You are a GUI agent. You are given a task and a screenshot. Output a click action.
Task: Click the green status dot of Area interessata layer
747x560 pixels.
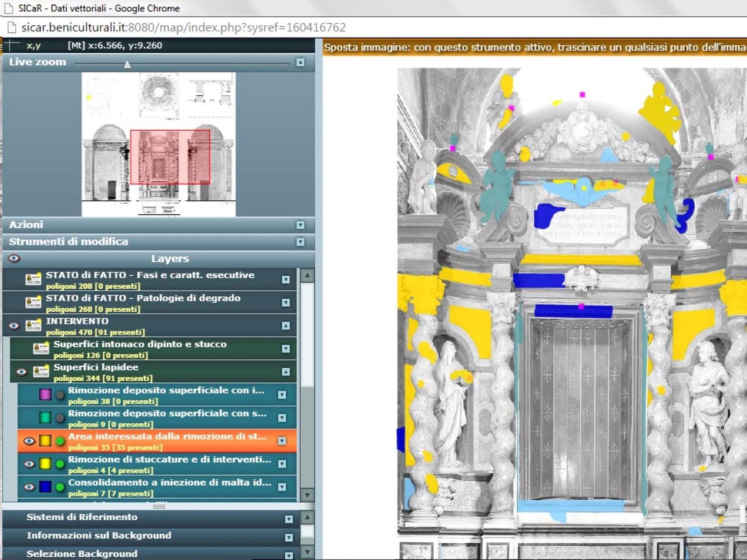60,441
